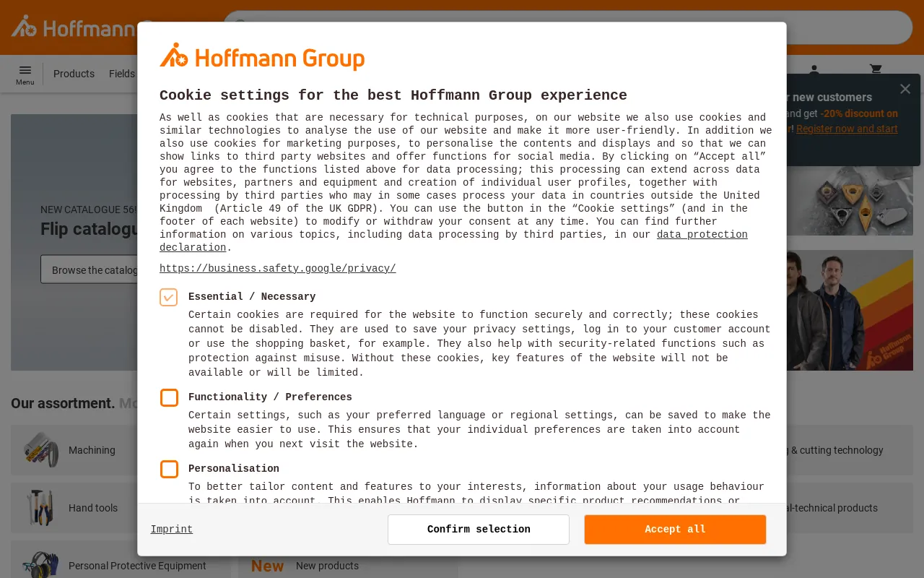The width and height of the screenshot is (924, 578).
Task: Open the business.safety.google privacy link
Action: click(x=278, y=269)
